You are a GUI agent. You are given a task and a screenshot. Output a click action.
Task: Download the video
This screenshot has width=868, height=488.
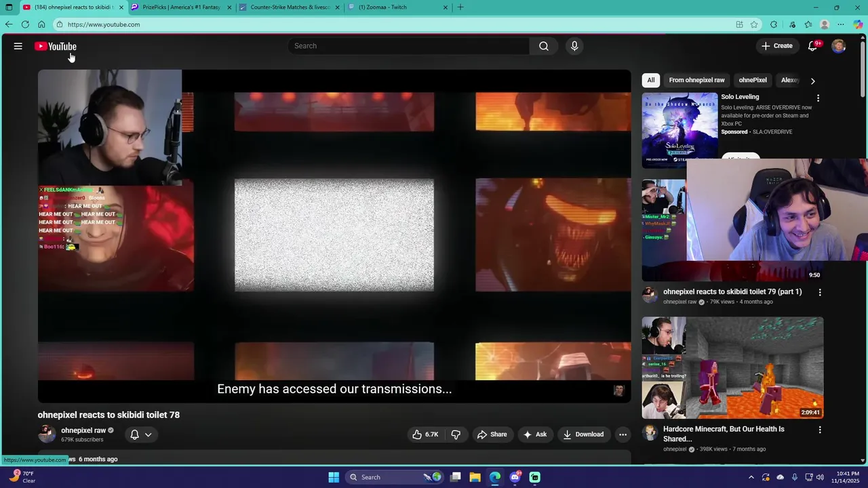(583, 434)
